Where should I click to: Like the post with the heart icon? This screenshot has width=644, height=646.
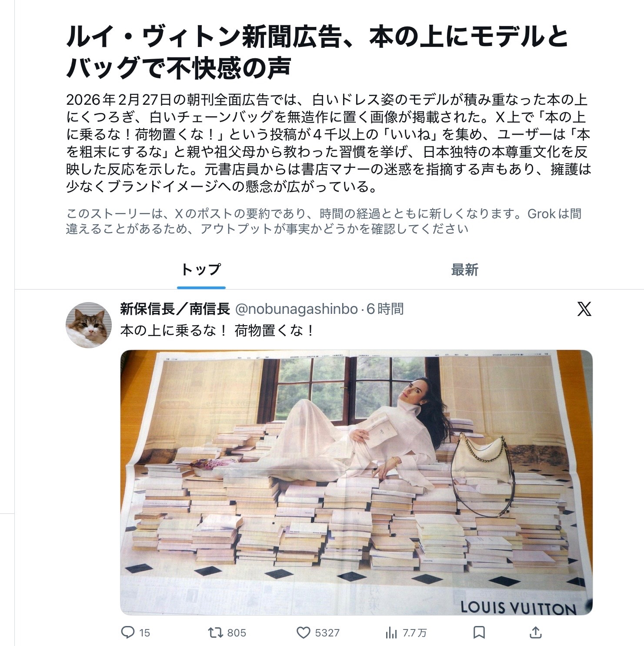pyautogui.click(x=303, y=633)
